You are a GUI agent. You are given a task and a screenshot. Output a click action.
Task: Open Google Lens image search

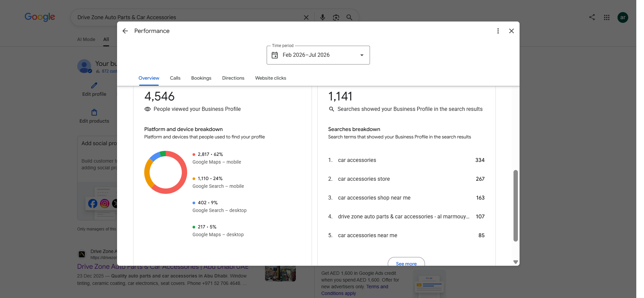(x=336, y=17)
